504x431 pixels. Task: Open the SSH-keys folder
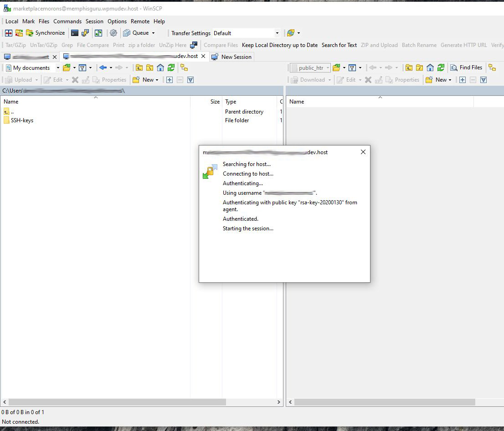pyautogui.click(x=22, y=120)
